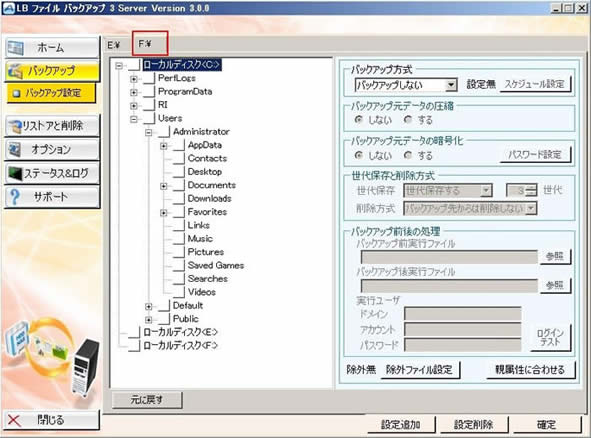
Task: Open the Backup Settings (バックアップ設定) submenu item
Action: (51, 93)
